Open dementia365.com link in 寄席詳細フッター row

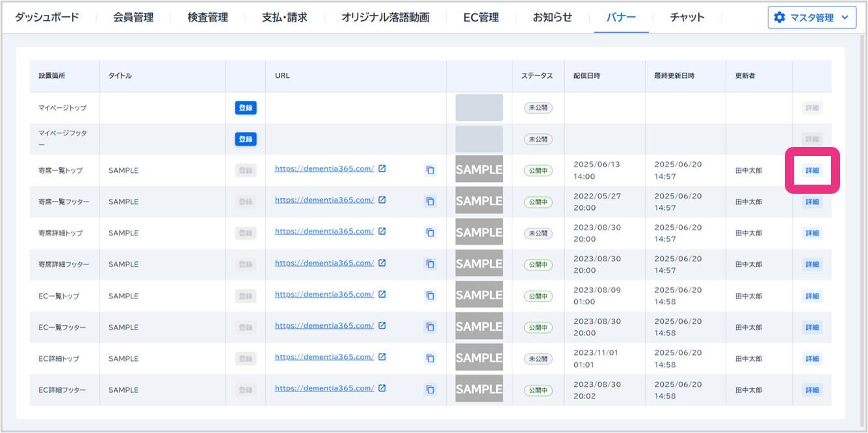(x=324, y=263)
